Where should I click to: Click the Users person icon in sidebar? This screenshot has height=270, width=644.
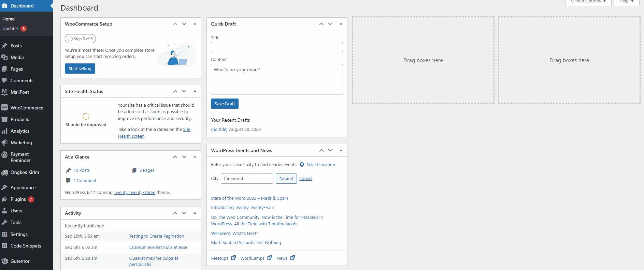coord(4,211)
